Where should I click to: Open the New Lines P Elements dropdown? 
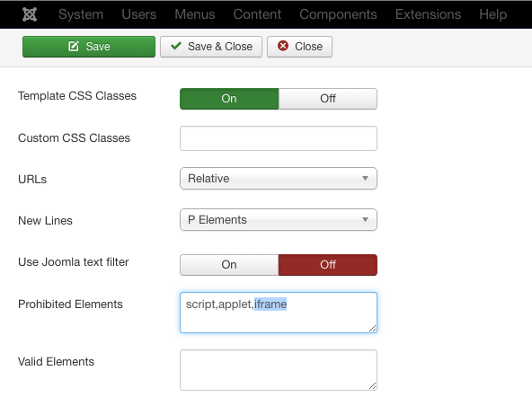[x=279, y=220]
